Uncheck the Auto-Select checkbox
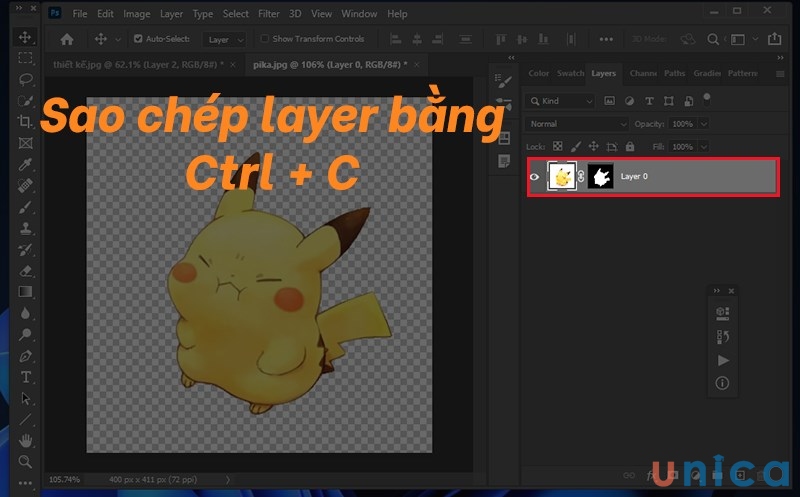 [x=138, y=39]
